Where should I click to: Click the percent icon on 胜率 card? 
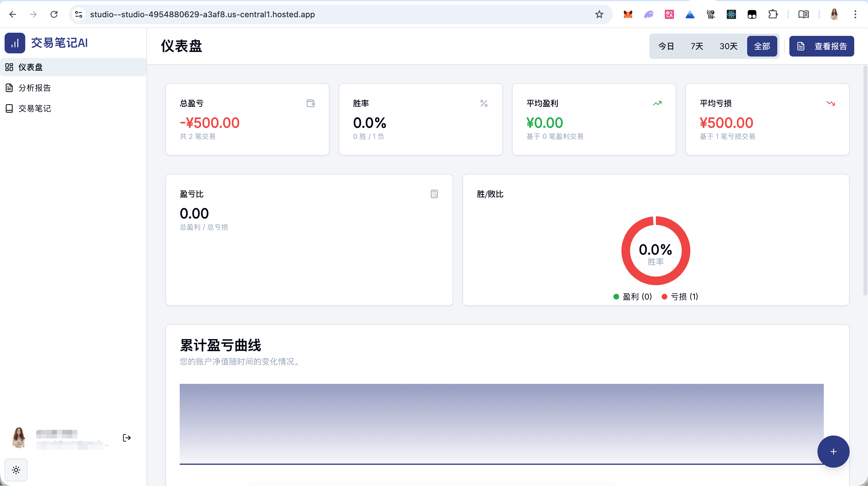pos(484,103)
